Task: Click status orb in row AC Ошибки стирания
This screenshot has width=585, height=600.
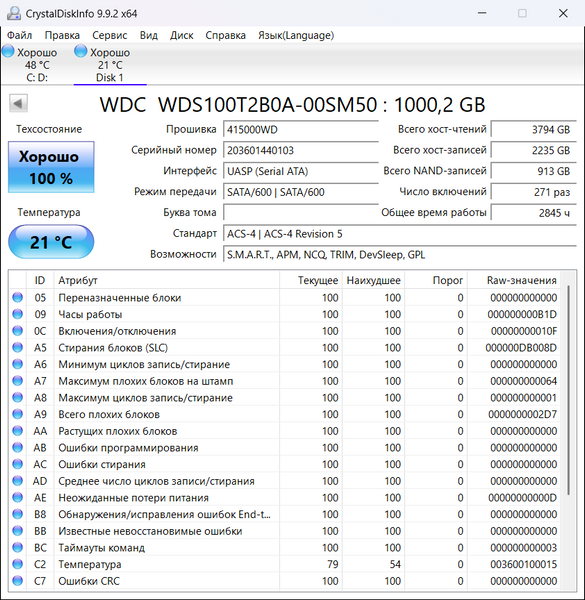Action: click(x=18, y=464)
